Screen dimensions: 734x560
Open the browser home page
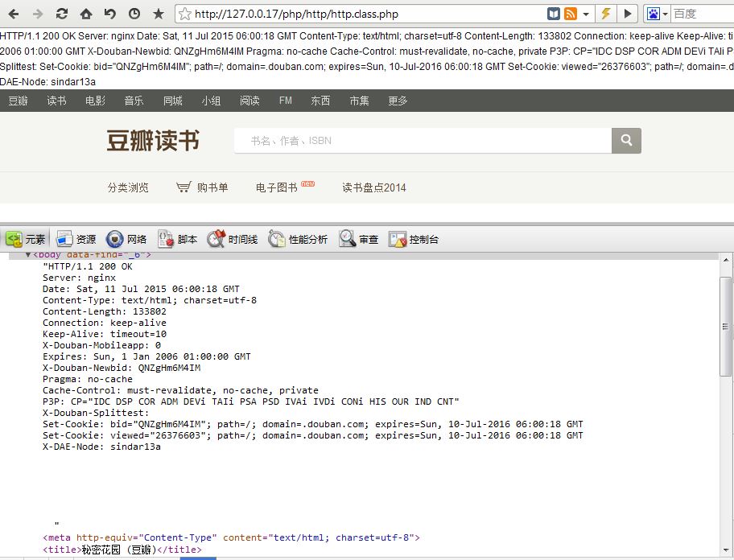coord(86,14)
